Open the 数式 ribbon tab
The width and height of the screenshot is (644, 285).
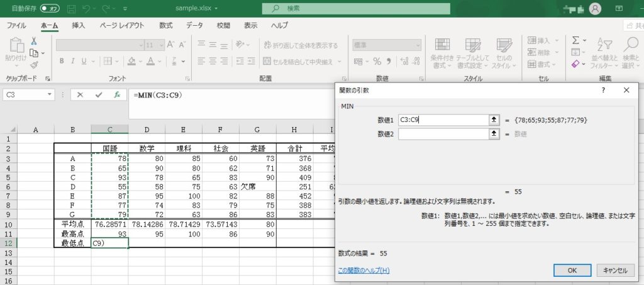[x=166, y=26]
